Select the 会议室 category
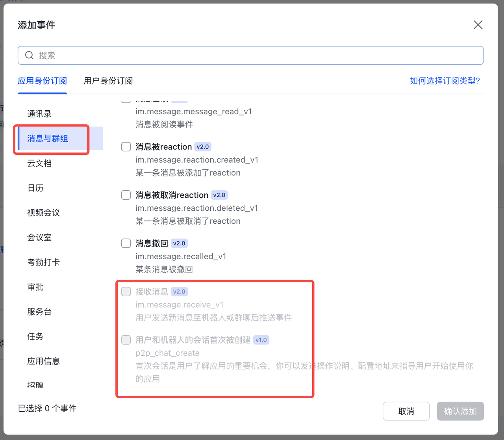 click(39, 238)
